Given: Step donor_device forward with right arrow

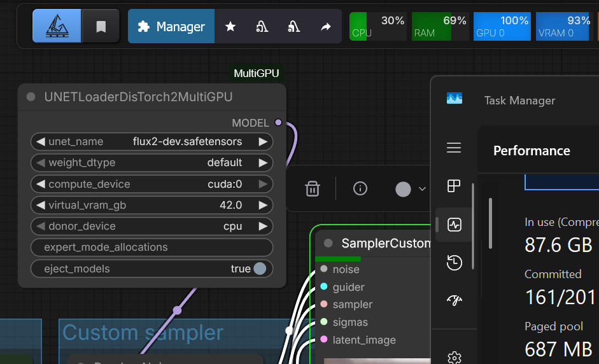Looking at the screenshot, I should [263, 226].
